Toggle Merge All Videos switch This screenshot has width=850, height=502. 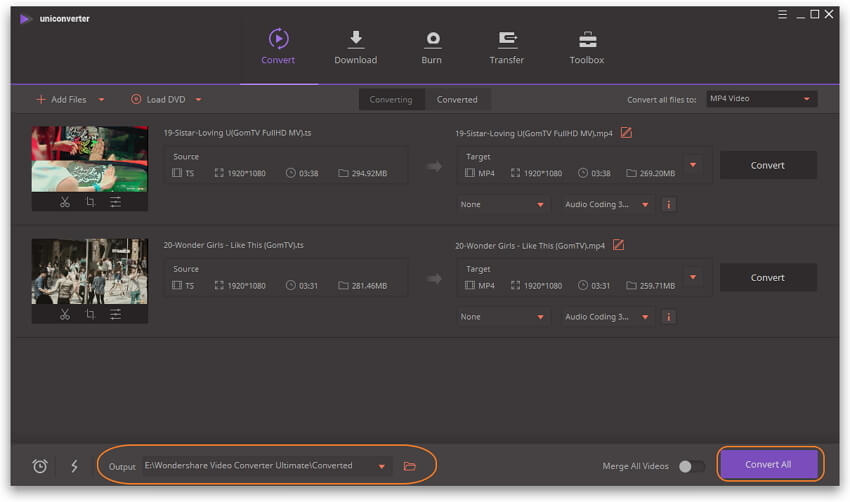point(692,466)
